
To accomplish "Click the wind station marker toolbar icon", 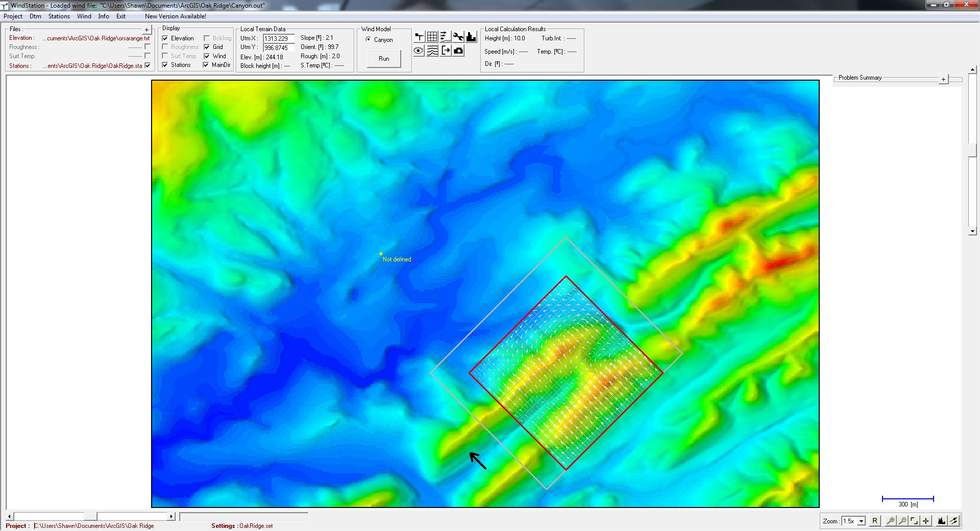I will click(x=419, y=37).
